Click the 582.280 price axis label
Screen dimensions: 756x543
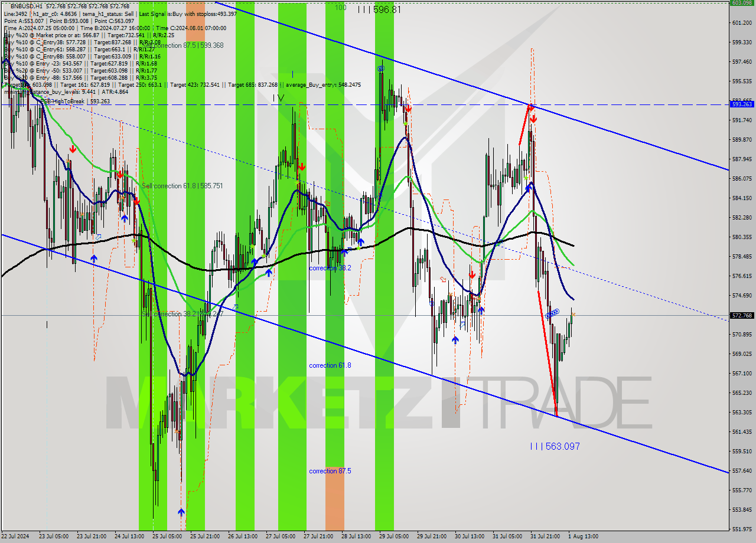[741, 217]
